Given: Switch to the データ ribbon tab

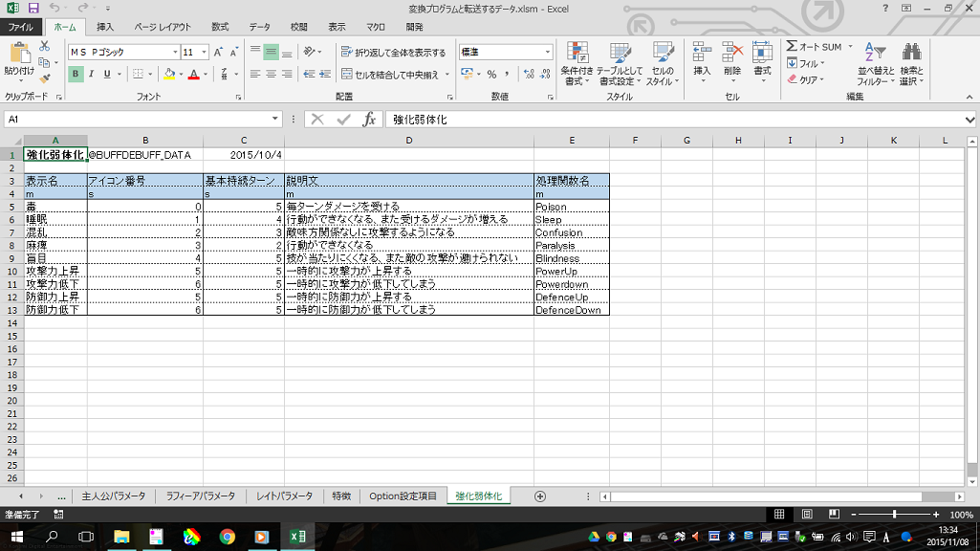Looking at the screenshot, I should [x=259, y=27].
